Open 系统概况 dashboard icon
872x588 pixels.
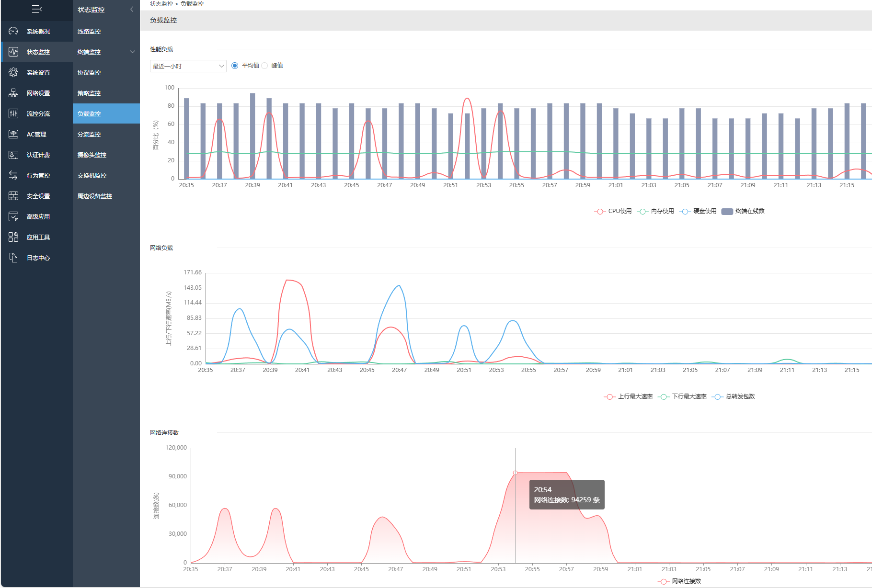[x=13, y=31]
